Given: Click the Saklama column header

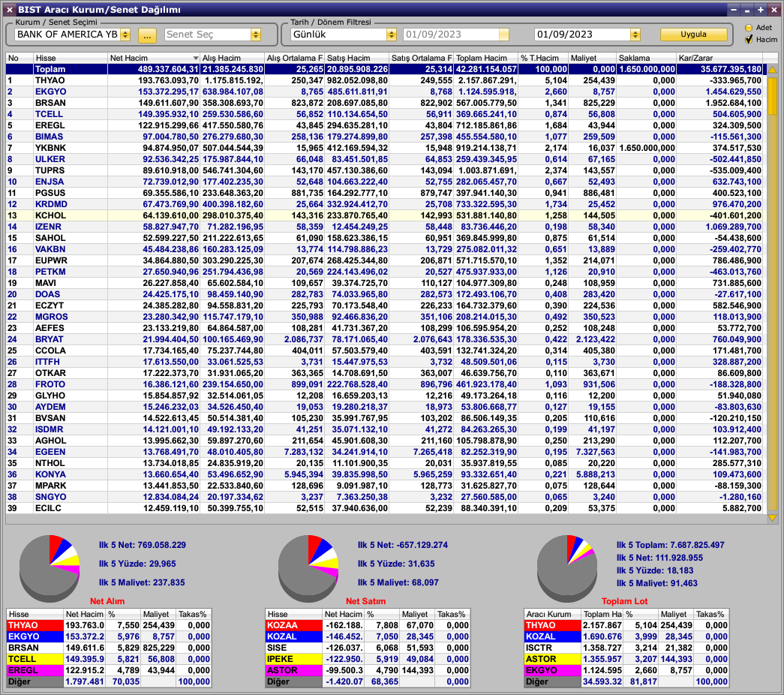Looking at the screenshot, I should (646, 58).
